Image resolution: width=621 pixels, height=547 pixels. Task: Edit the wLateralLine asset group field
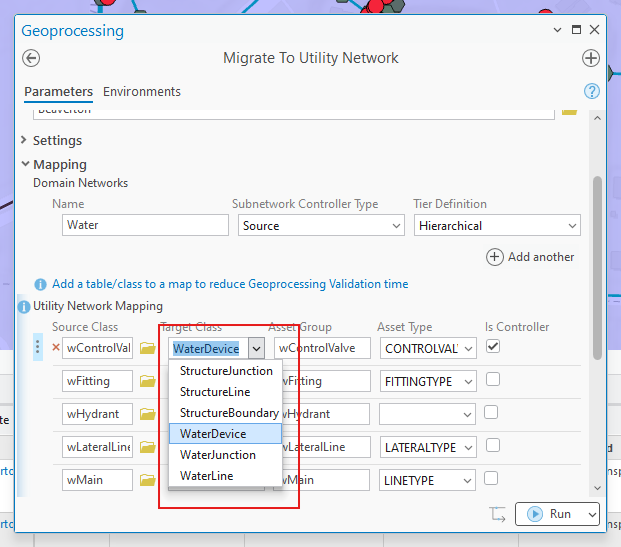(x=326, y=447)
